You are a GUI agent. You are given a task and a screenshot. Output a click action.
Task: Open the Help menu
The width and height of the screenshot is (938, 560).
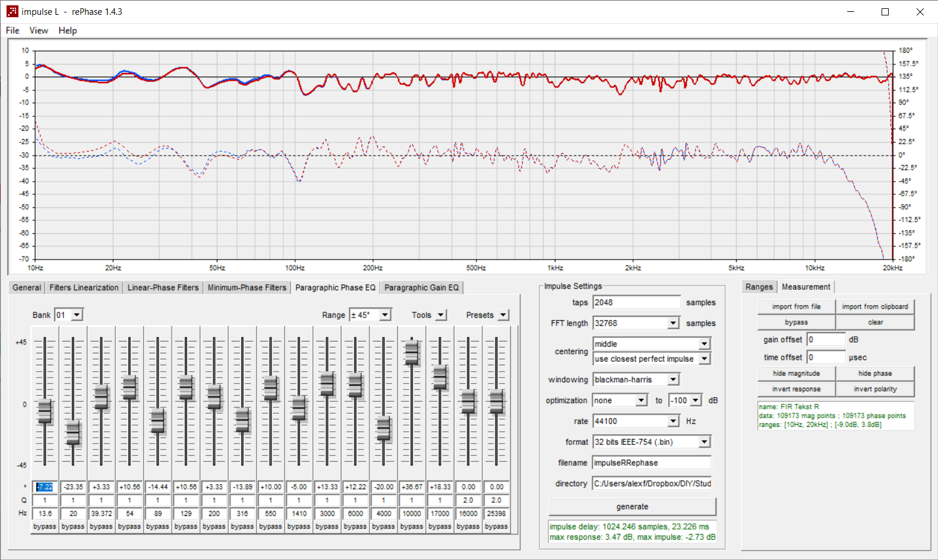(67, 30)
